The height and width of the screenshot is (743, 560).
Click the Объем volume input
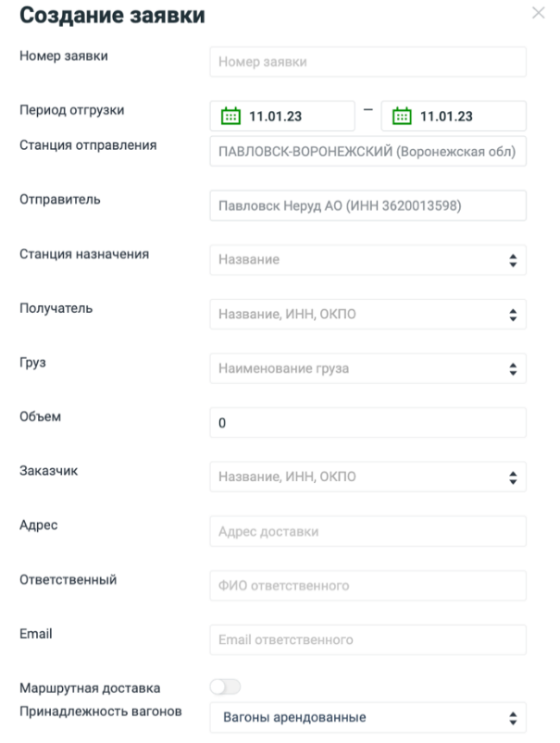click(367, 423)
